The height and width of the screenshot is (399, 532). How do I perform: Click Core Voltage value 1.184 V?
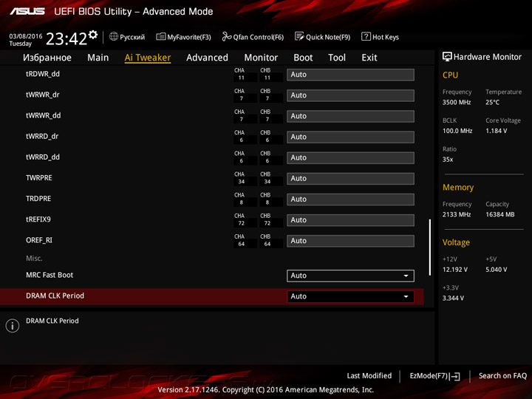click(497, 131)
